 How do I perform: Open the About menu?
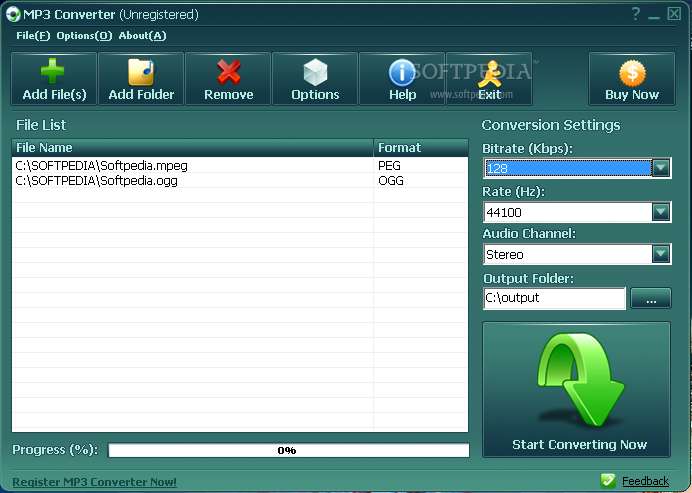(x=142, y=35)
